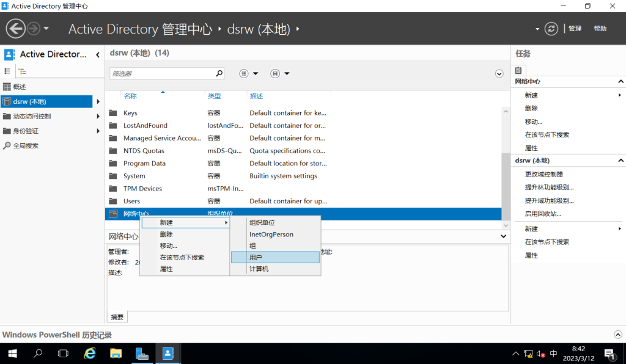The width and height of the screenshot is (626, 364).
Task: Sort by the 类型 column header
Action: (x=214, y=96)
